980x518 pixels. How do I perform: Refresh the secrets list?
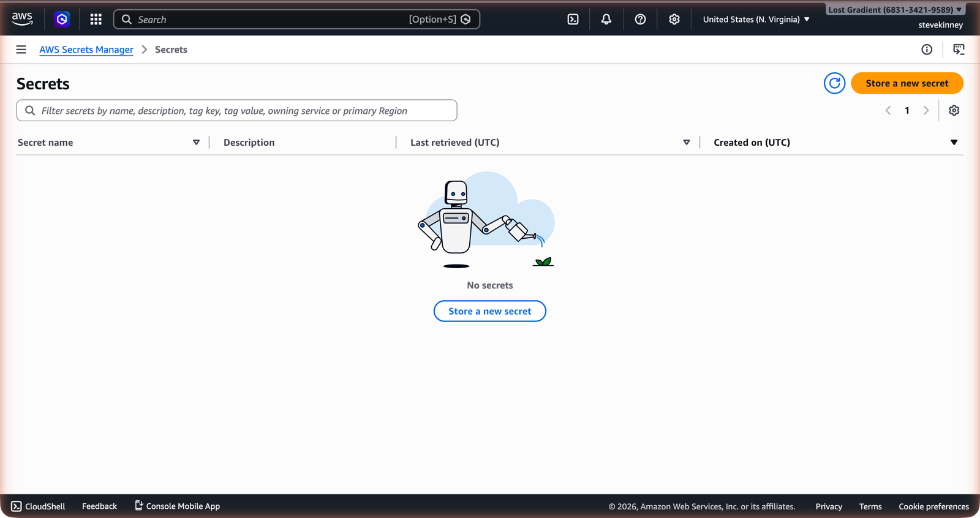tap(834, 83)
